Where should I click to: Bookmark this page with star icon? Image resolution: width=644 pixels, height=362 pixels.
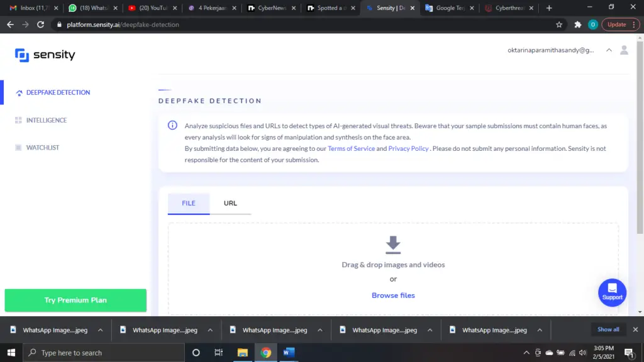pyautogui.click(x=559, y=25)
